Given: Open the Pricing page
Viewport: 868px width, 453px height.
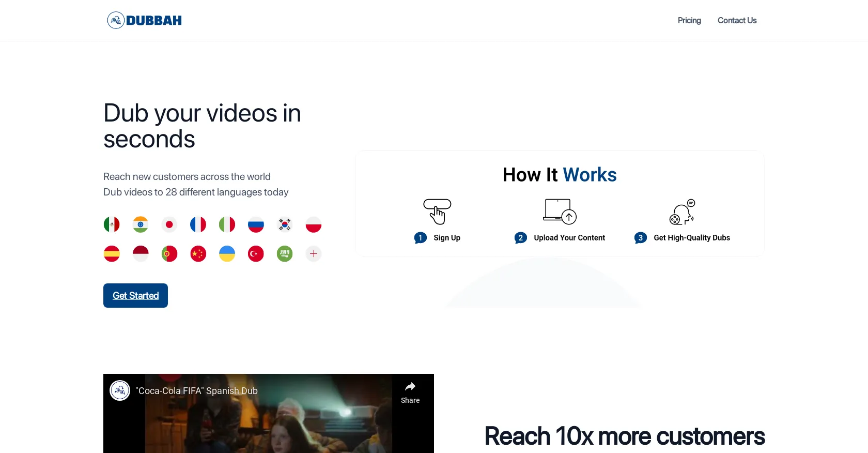Looking at the screenshot, I should tap(689, 20).
